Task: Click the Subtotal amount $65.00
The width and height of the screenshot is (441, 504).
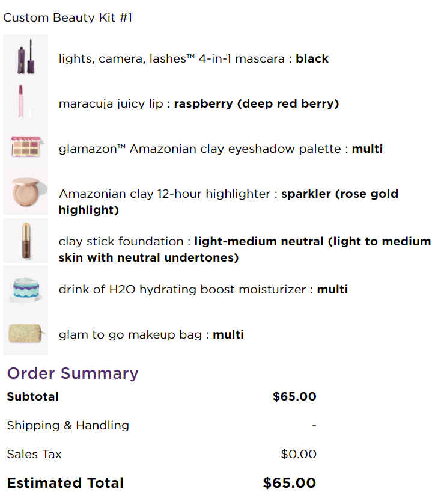Action: (294, 397)
